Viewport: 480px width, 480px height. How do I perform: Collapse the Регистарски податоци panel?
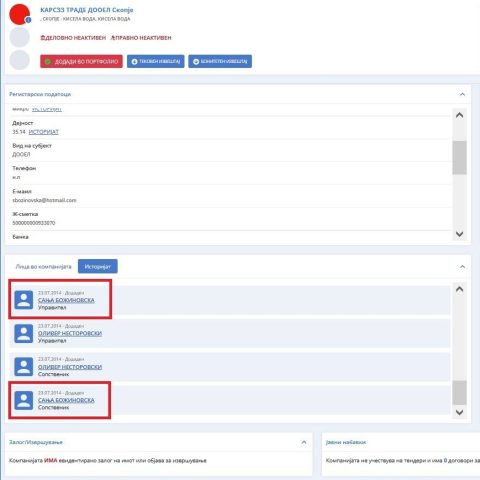pyautogui.click(x=462, y=94)
